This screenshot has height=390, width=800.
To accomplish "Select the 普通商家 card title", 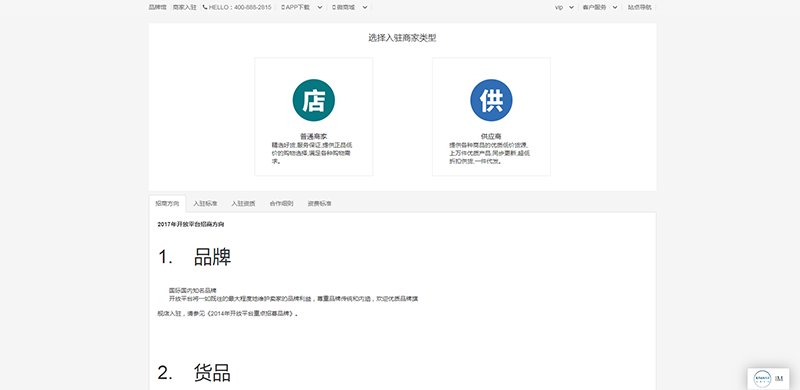I will (313, 137).
